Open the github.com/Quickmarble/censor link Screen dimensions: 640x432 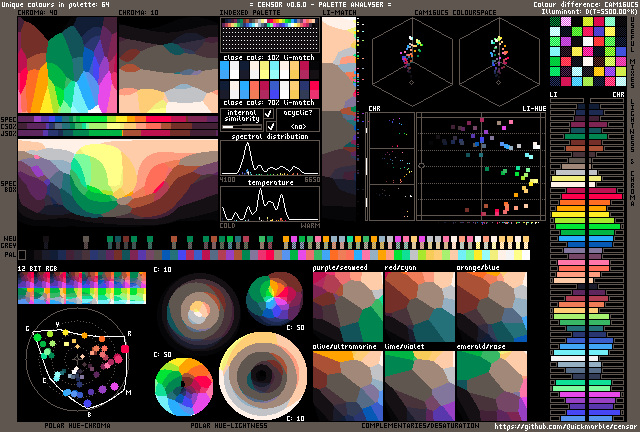565,427
